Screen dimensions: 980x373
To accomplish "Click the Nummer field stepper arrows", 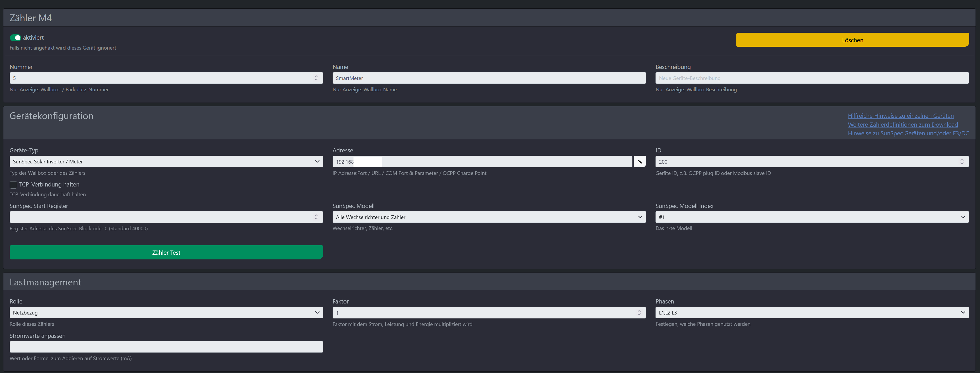I will [316, 78].
